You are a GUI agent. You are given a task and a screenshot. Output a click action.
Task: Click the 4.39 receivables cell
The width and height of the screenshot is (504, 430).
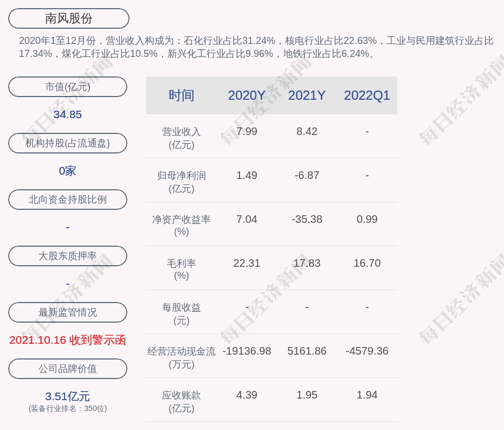(247, 395)
